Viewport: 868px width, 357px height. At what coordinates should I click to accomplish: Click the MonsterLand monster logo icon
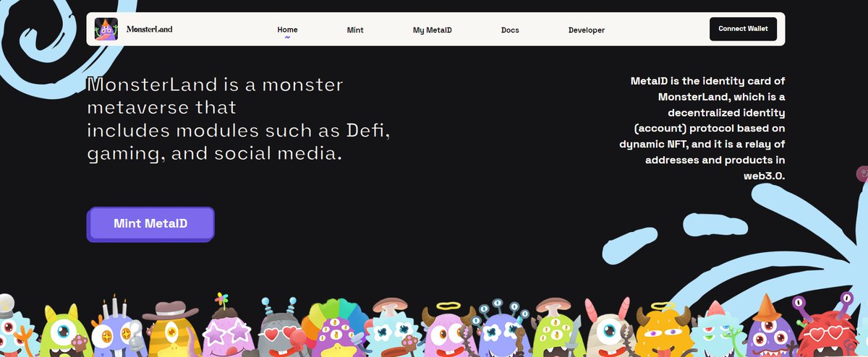106,30
